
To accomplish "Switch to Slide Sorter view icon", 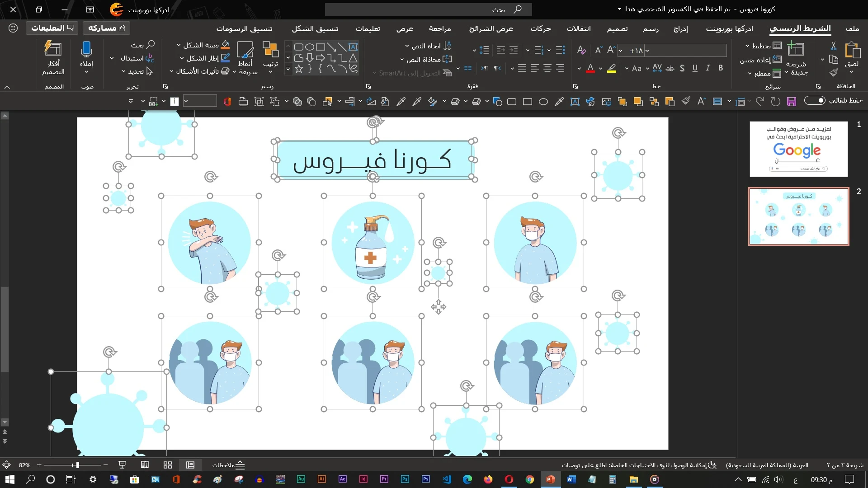I will pos(168,465).
